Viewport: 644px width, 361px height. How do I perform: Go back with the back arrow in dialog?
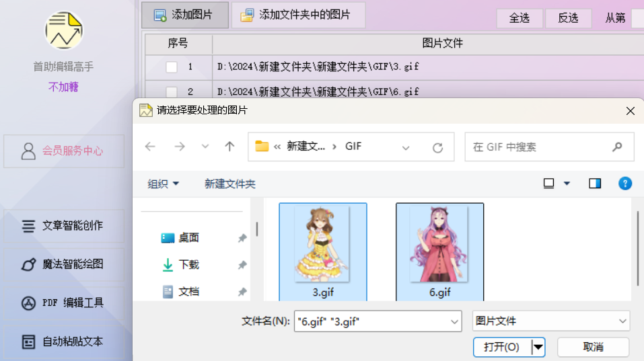pos(150,147)
